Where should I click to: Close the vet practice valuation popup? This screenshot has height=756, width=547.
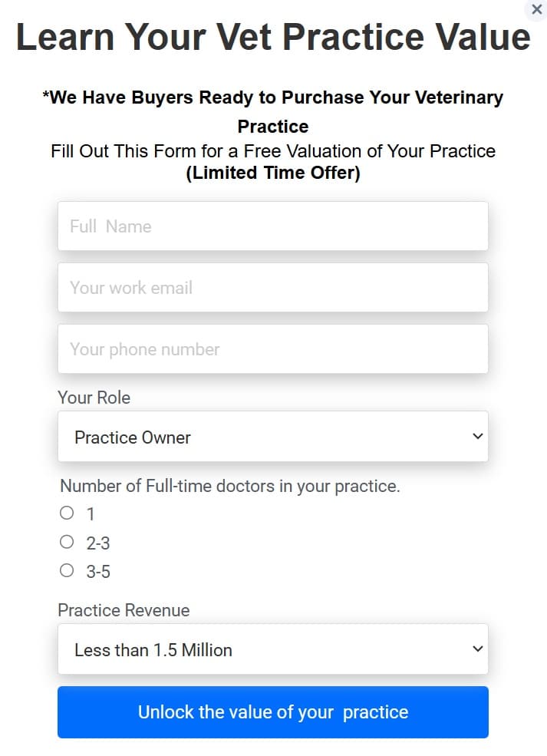(x=537, y=9)
